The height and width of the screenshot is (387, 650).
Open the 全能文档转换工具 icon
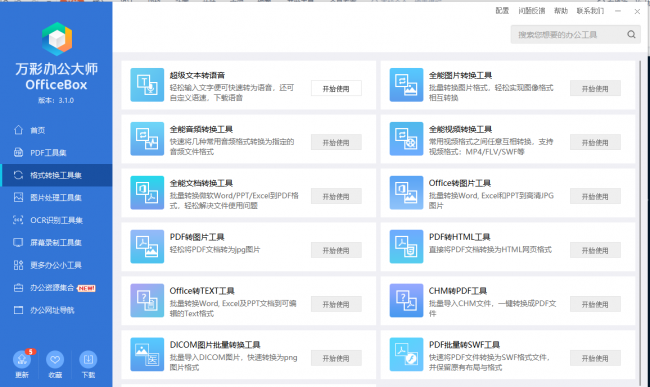[x=147, y=193]
